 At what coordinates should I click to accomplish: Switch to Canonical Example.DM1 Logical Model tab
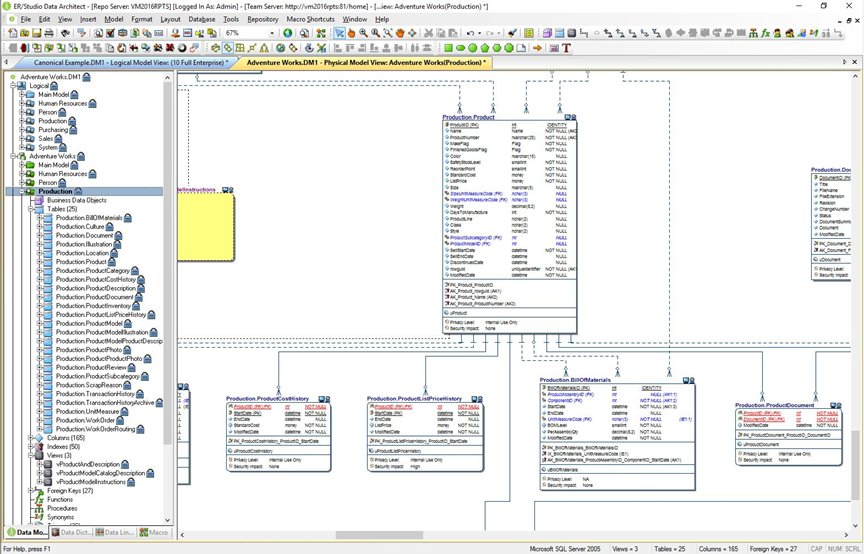[130, 62]
